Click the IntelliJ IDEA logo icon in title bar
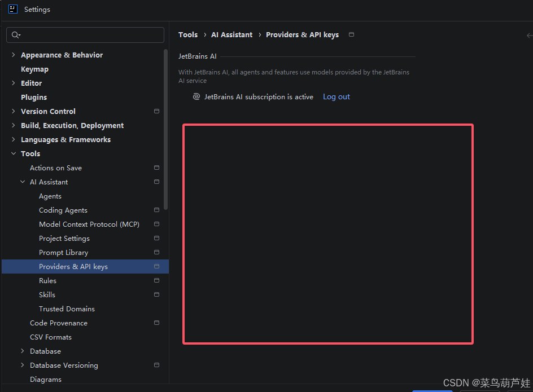 click(13, 9)
